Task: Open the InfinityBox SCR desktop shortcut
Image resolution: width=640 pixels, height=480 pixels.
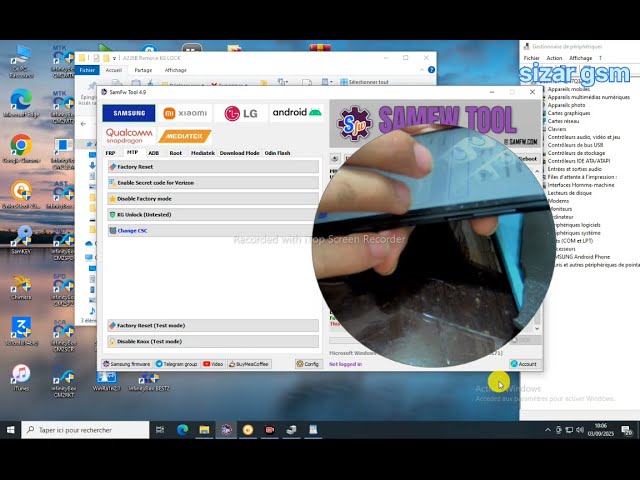Action: [x=63, y=336]
